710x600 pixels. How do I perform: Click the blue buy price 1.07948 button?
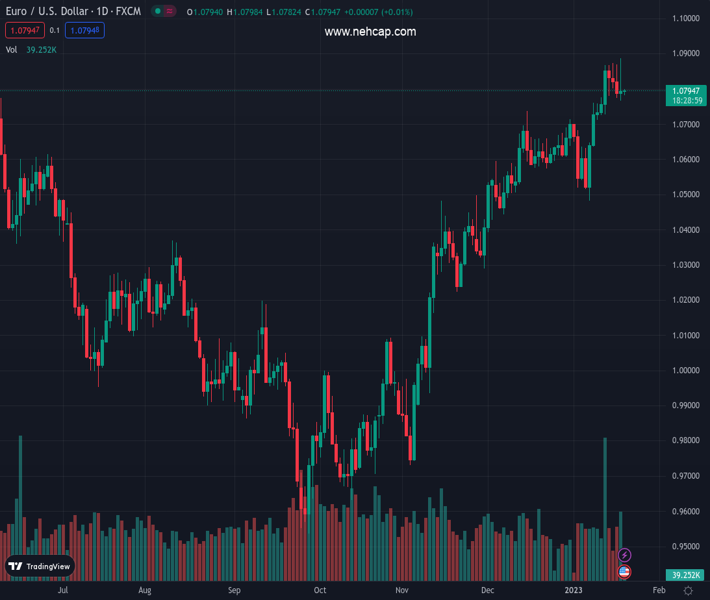[85, 31]
